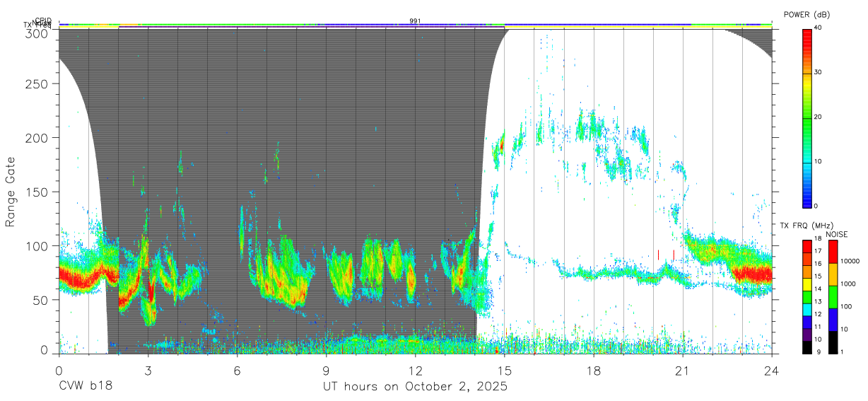Select the NOISE legend title
The width and height of the screenshot is (868, 401).
point(837,234)
